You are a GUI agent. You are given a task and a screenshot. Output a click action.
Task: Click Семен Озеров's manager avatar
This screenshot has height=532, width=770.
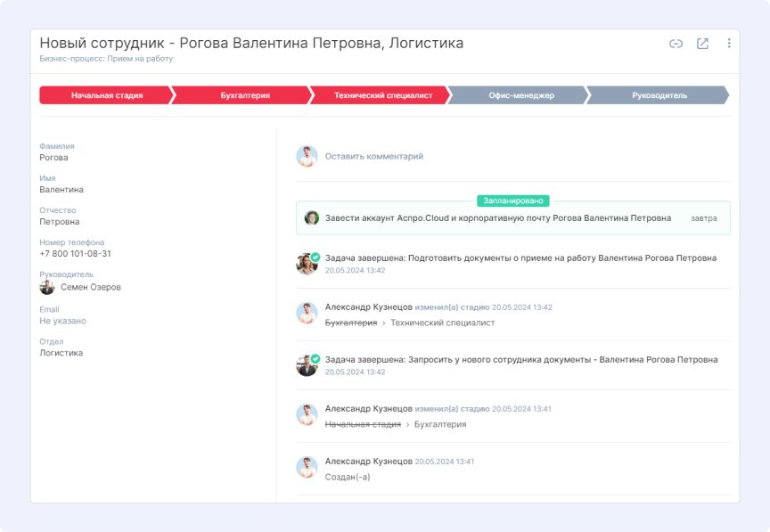[x=47, y=287]
